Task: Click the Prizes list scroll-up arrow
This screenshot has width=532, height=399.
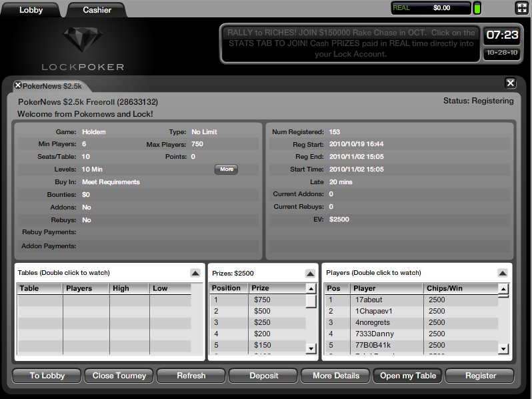Action: pos(311,289)
